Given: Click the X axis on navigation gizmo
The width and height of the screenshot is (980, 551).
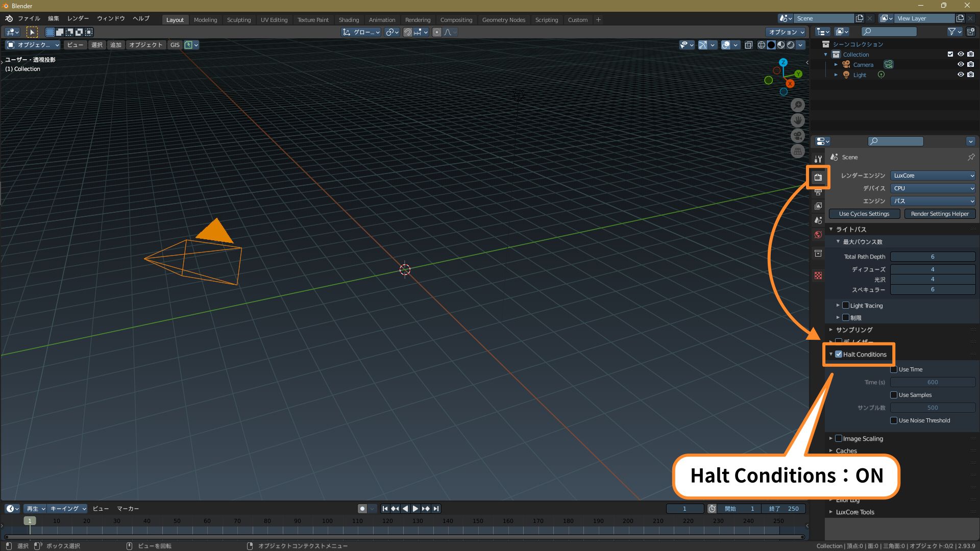Looking at the screenshot, I should click(790, 83).
